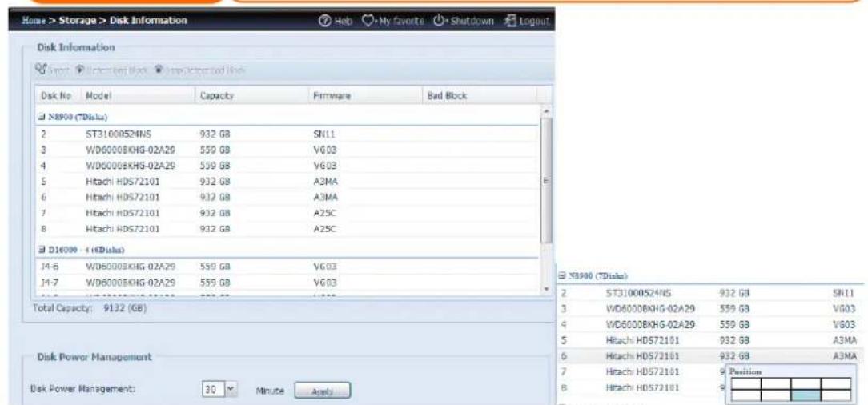Sort by the Disk No column header
Screen dimensions: 868x405
pos(58,96)
